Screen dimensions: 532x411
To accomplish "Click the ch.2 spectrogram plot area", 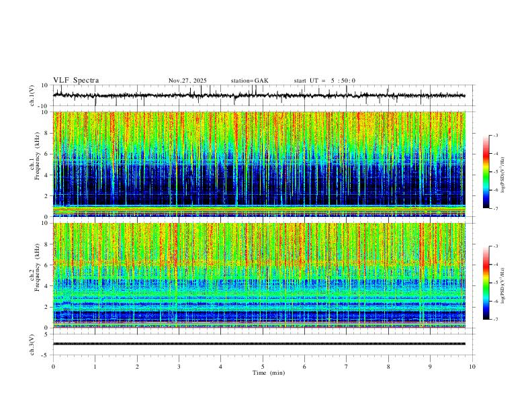I will coord(259,275).
